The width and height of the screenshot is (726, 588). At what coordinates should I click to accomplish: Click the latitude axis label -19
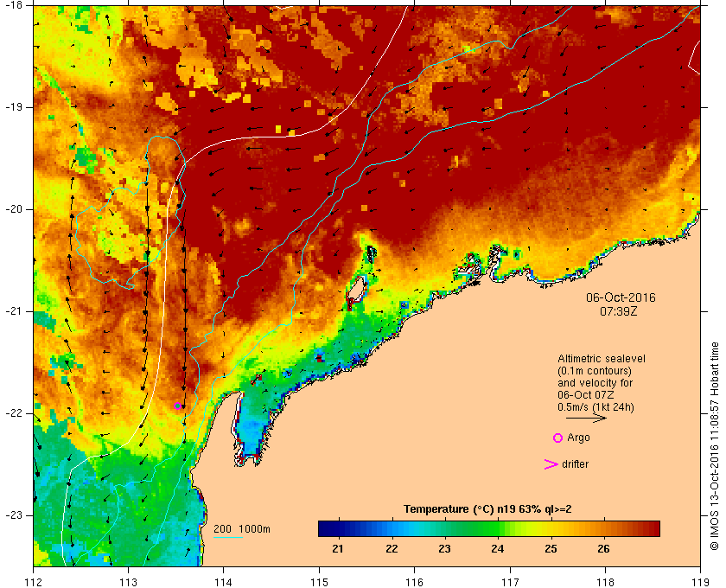pyautogui.click(x=13, y=107)
